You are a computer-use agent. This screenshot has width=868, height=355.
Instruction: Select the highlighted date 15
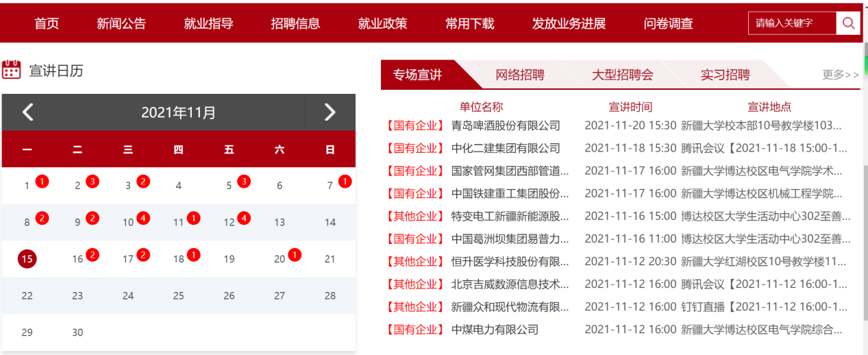tap(27, 259)
